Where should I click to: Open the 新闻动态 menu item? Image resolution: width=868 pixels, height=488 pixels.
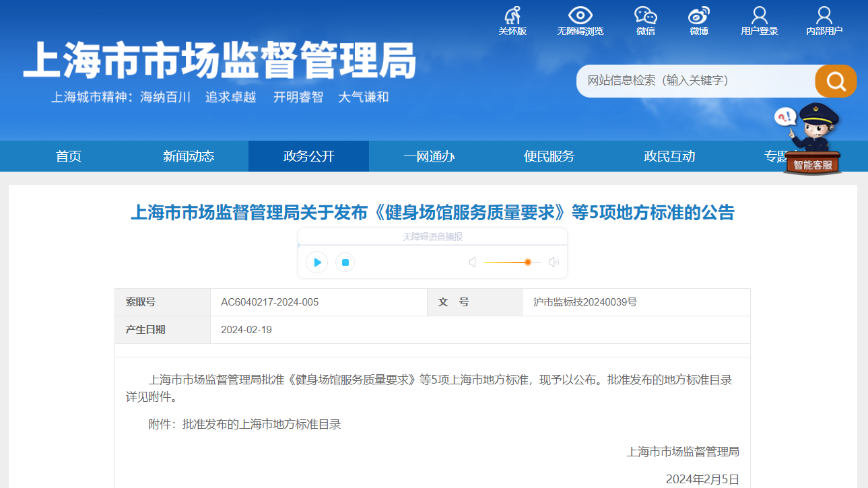pyautogui.click(x=189, y=156)
